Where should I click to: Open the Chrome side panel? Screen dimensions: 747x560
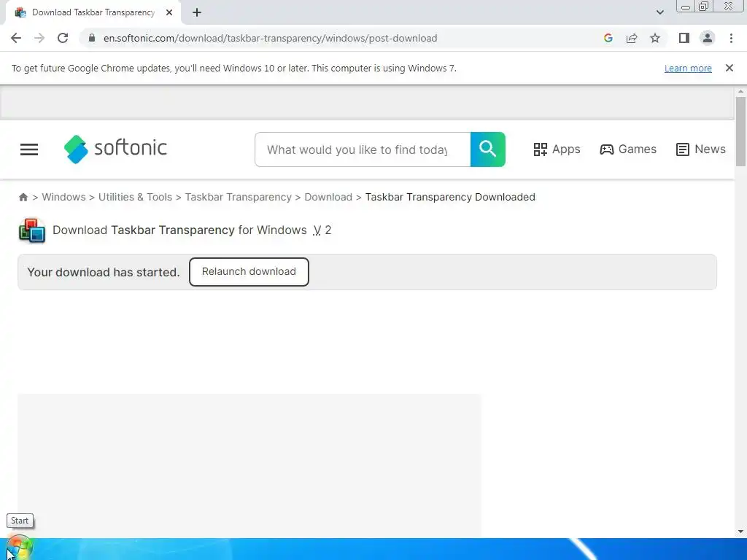(684, 38)
